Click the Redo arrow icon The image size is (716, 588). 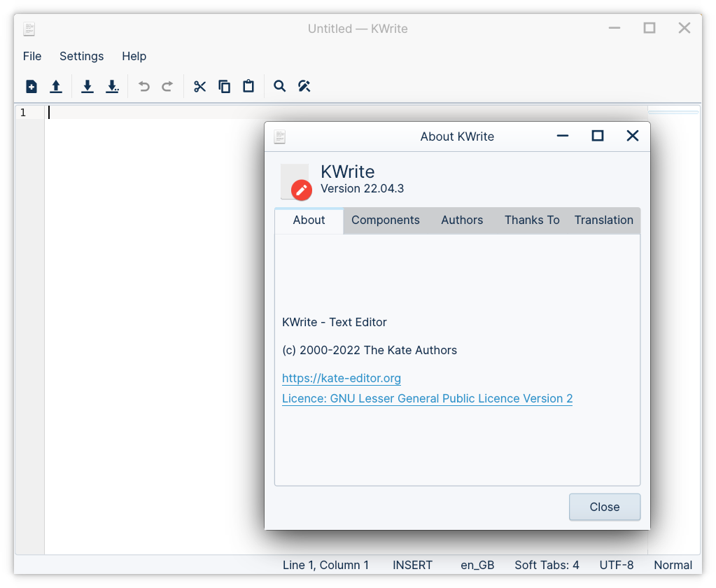167,86
